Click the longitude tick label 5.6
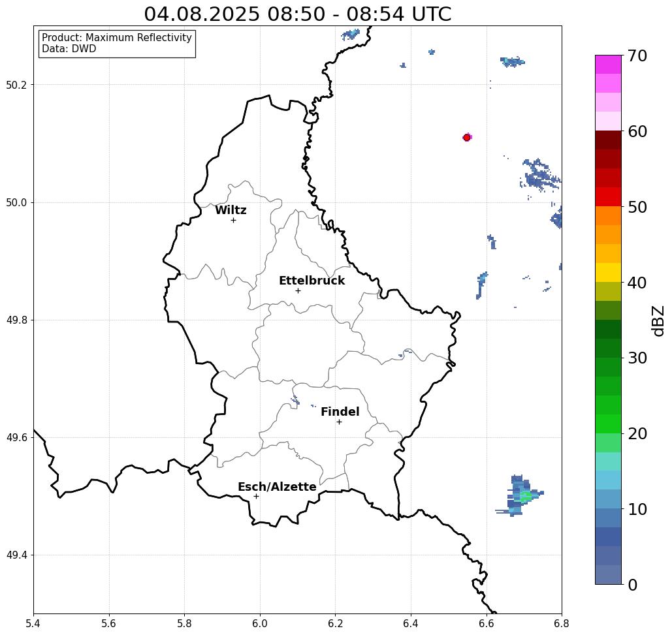Viewport: 672px width, 635px height. coord(109,623)
